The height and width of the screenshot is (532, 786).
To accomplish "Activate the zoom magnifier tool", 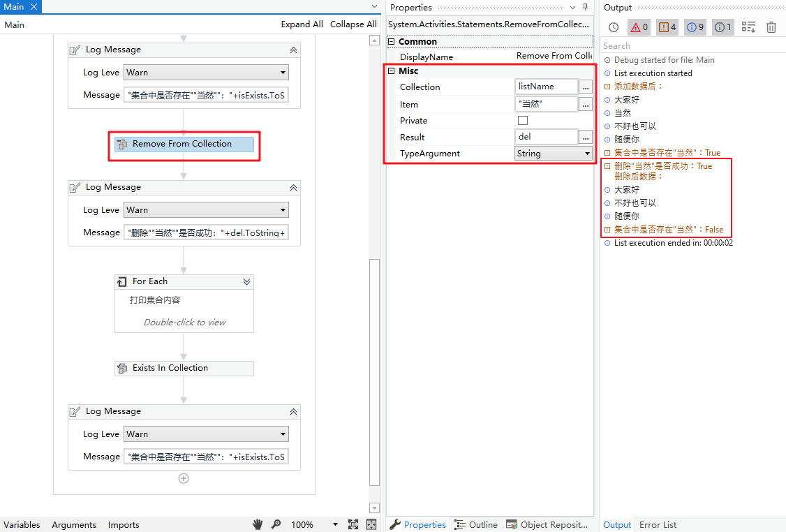I will click(276, 524).
